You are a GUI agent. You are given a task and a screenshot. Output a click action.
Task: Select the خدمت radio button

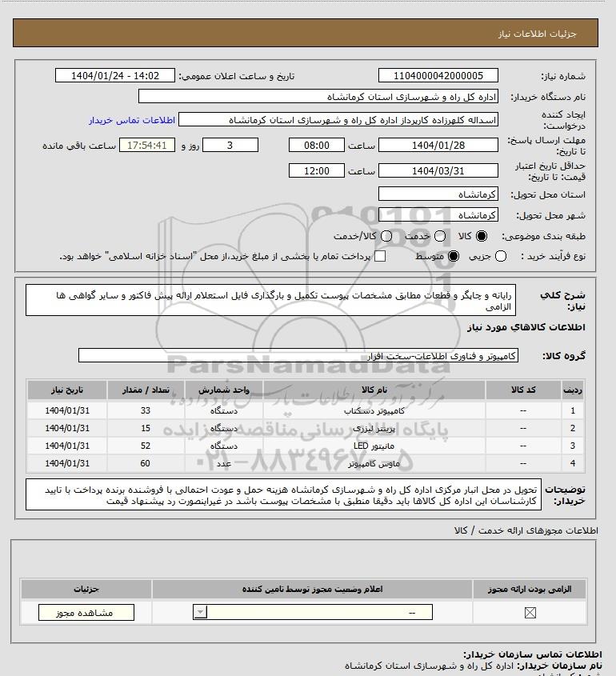[440, 236]
